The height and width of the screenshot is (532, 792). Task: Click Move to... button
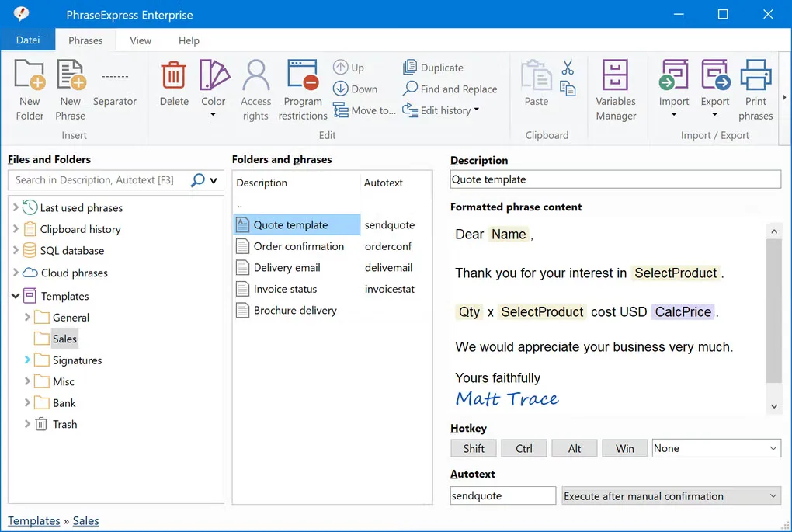click(x=364, y=110)
